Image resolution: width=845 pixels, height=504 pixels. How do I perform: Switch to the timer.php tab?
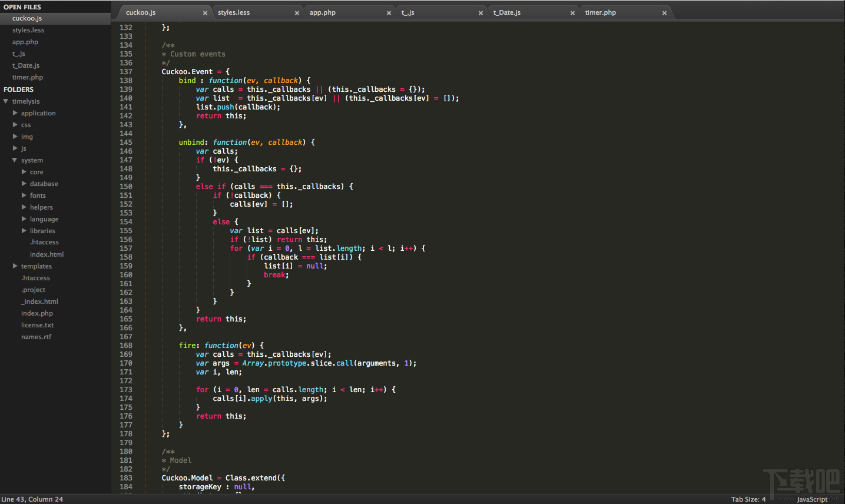point(601,12)
